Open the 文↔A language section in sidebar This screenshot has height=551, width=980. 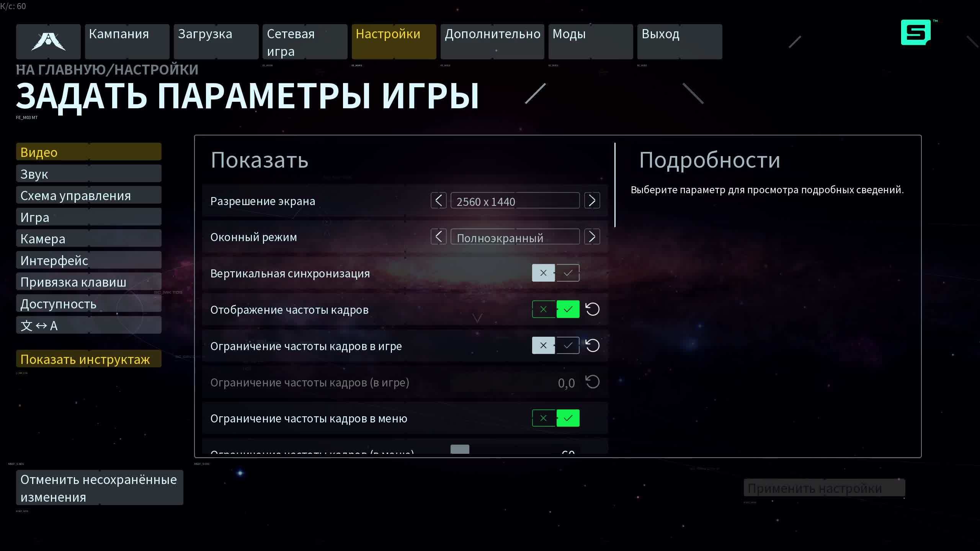pos(88,325)
